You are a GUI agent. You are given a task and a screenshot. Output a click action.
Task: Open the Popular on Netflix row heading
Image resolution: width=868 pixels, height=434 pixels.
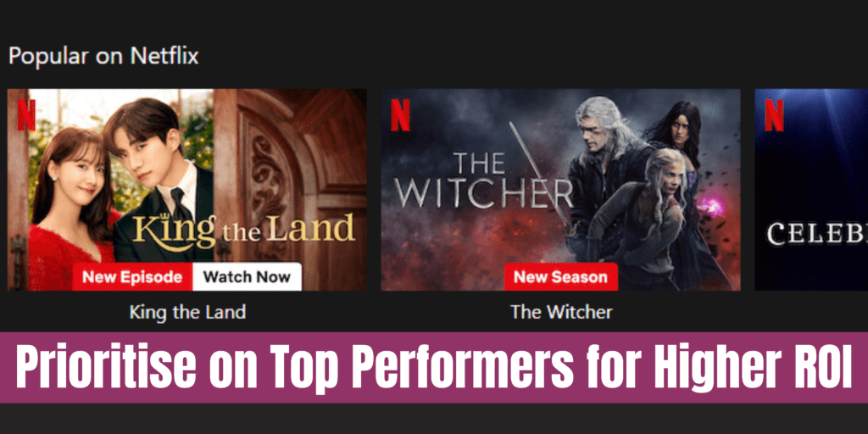103,57
